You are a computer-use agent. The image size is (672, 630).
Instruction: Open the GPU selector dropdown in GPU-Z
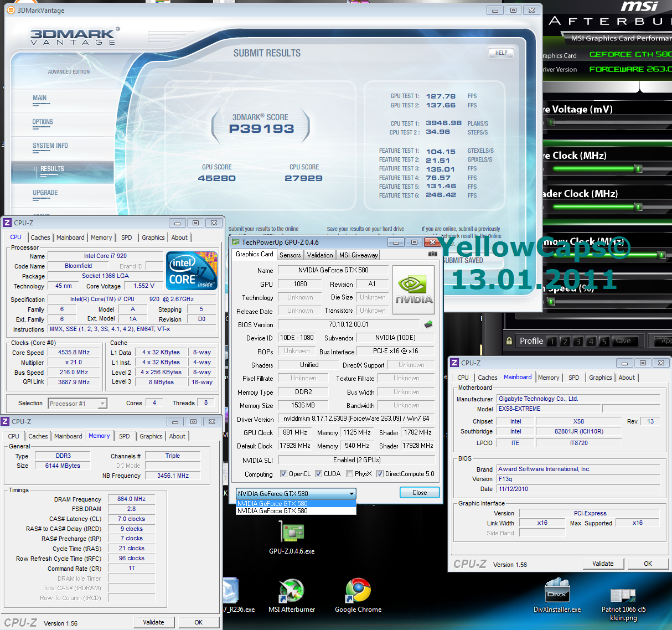click(x=296, y=493)
